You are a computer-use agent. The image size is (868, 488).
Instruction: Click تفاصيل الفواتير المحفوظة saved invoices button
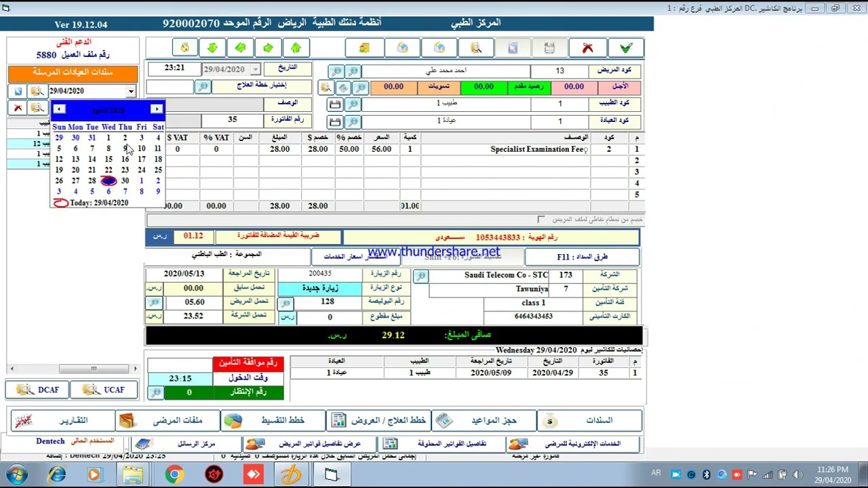coord(441,444)
